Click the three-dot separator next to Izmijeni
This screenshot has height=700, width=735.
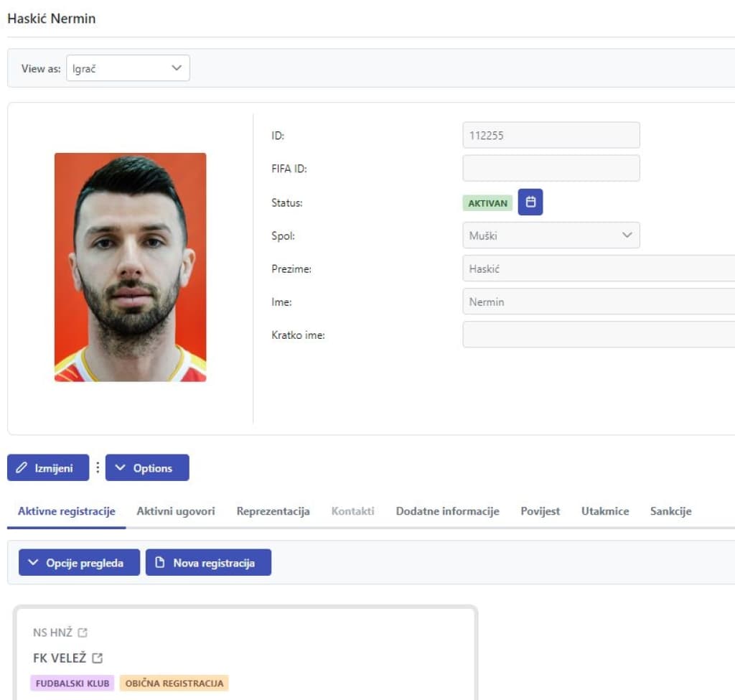[x=98, y=467]
